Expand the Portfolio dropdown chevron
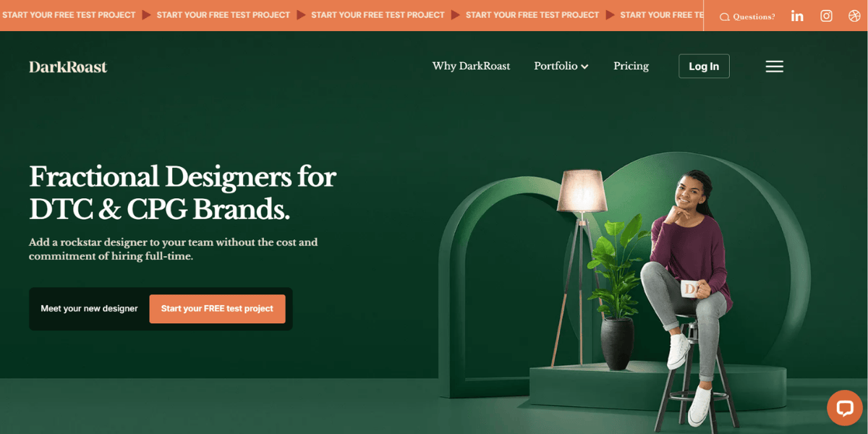 click(584, 67)
